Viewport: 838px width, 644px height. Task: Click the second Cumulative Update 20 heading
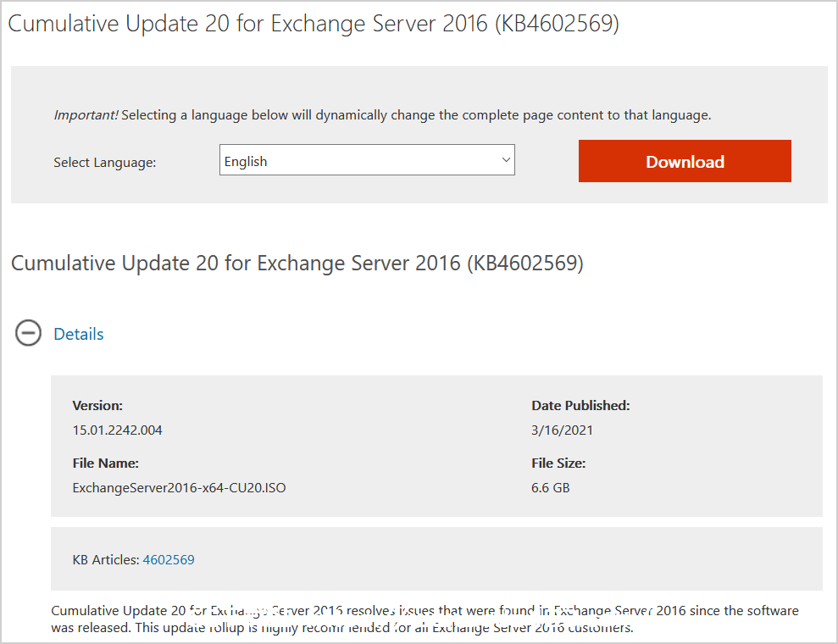click(297, 263)
